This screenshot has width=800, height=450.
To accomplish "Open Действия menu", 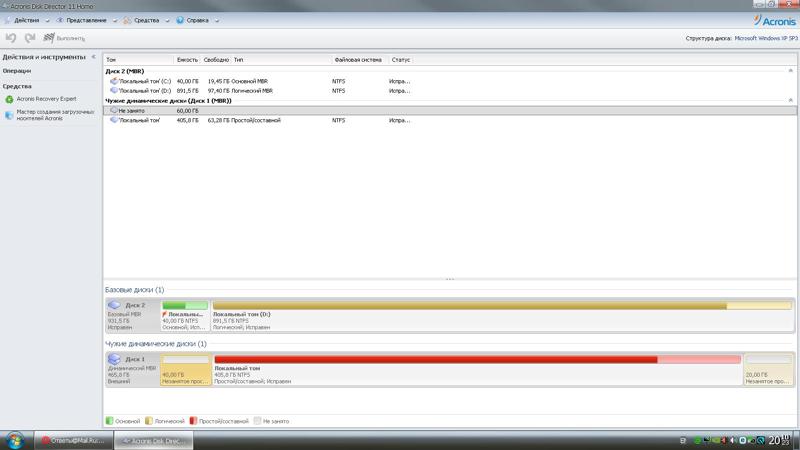I will 27,20.
